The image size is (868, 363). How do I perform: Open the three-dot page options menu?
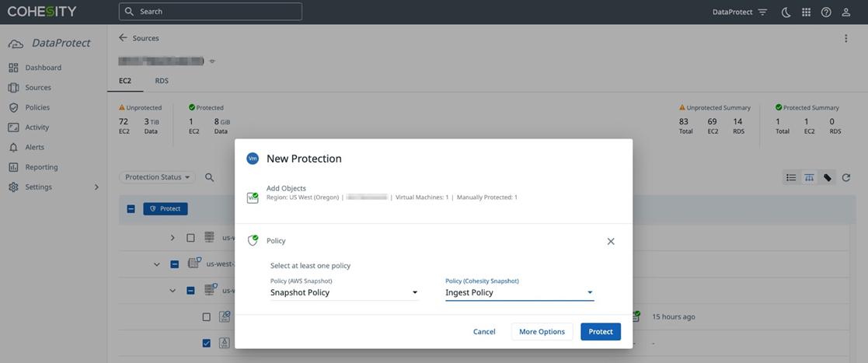point(846,38)
